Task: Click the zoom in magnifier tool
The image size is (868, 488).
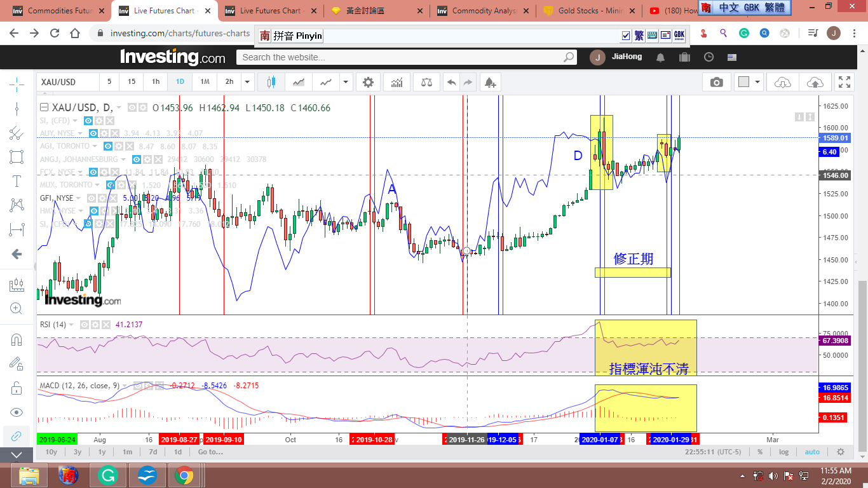Action: click(17, 309)
